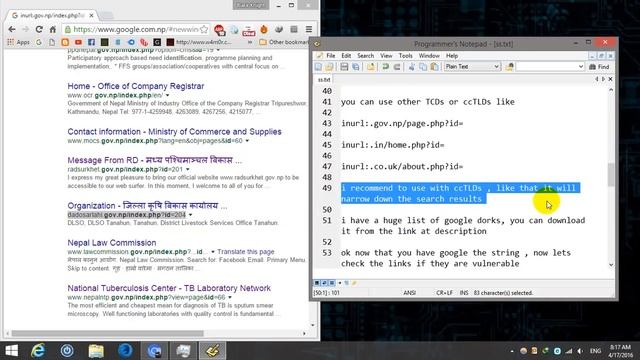The width and height of the screenshot is (640, 360).
Task: Click the volume speaker icon in system tray
Action: click(580, 351)
